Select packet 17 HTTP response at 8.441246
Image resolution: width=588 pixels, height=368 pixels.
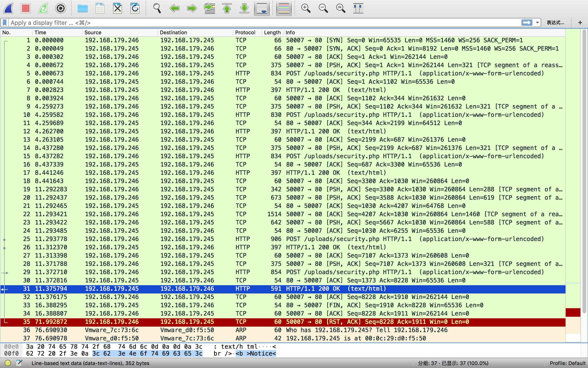click(x=283, y=172)
